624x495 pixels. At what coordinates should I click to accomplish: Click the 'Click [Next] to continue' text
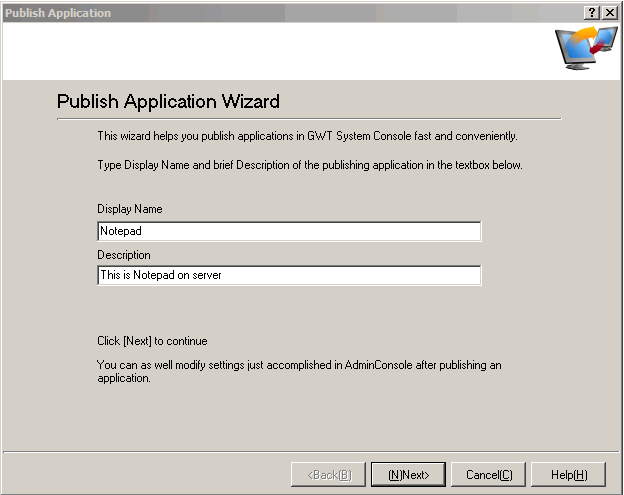(152, 341)
